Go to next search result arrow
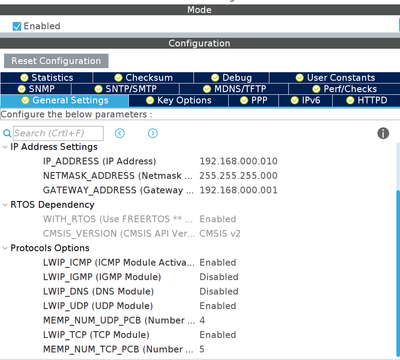 (153, 133)
